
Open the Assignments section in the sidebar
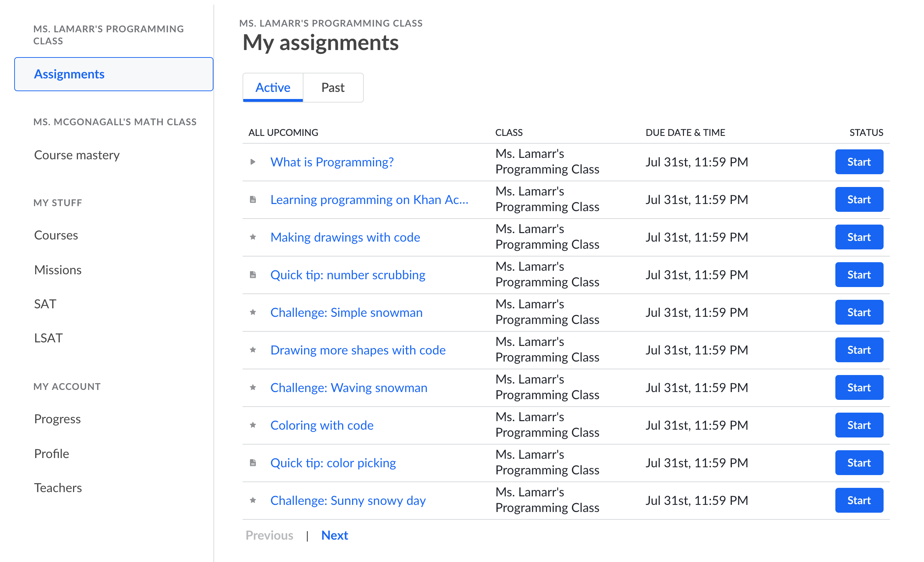point(69,74)
